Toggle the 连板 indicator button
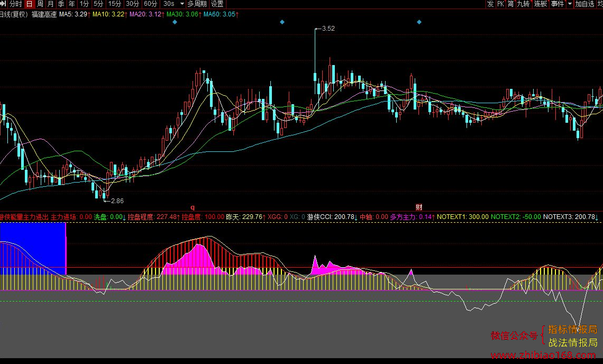 click(540, 4)
